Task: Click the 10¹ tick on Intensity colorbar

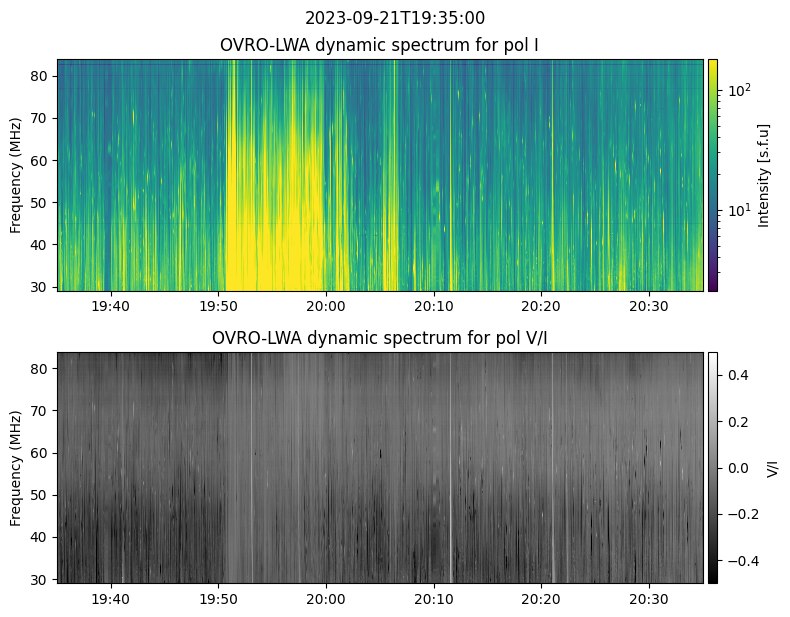Action: tap(738, 211)
